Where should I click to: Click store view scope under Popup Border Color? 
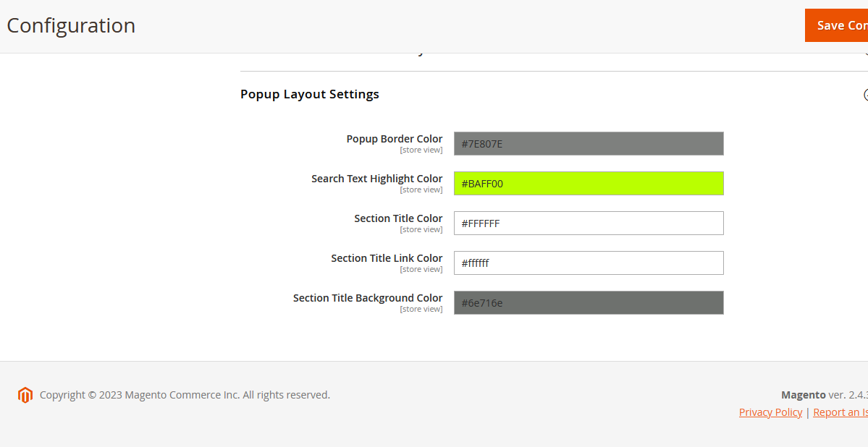(x=421, y=150)
